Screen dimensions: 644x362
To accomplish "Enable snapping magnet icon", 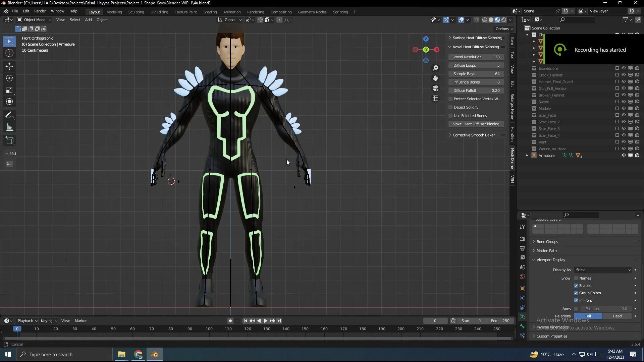I will [260, 20].
